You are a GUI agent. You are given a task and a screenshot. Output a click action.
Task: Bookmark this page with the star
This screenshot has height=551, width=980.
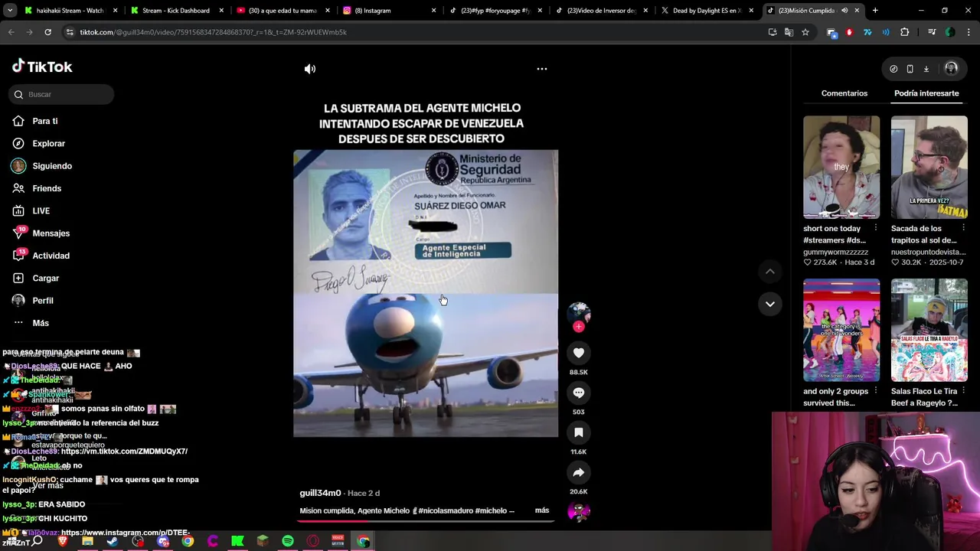coord(805,32)
